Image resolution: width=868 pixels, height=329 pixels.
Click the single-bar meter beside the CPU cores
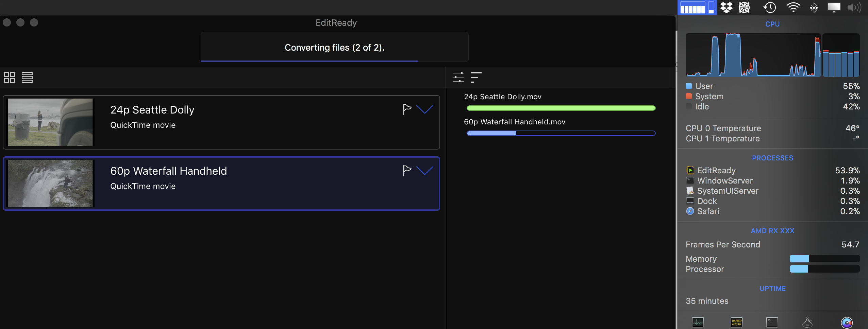point(711,7)
